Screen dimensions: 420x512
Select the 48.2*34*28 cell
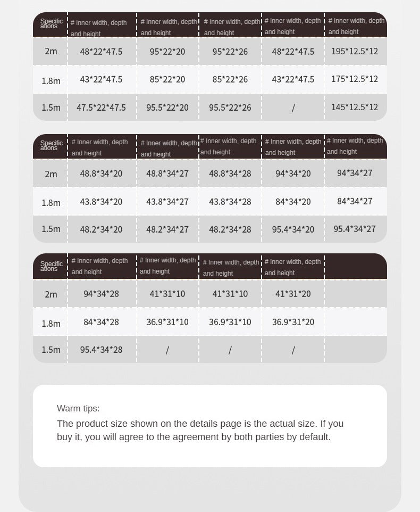click(230, 229)
